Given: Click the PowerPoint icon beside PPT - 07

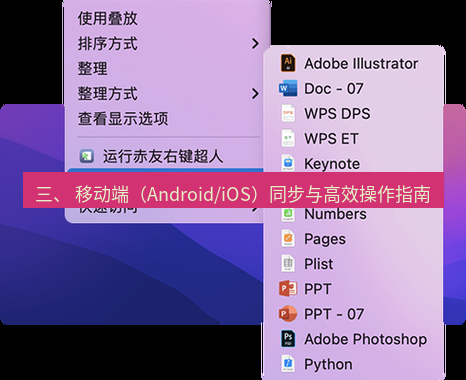Looking at the screenshot, I should coord(288,314).
